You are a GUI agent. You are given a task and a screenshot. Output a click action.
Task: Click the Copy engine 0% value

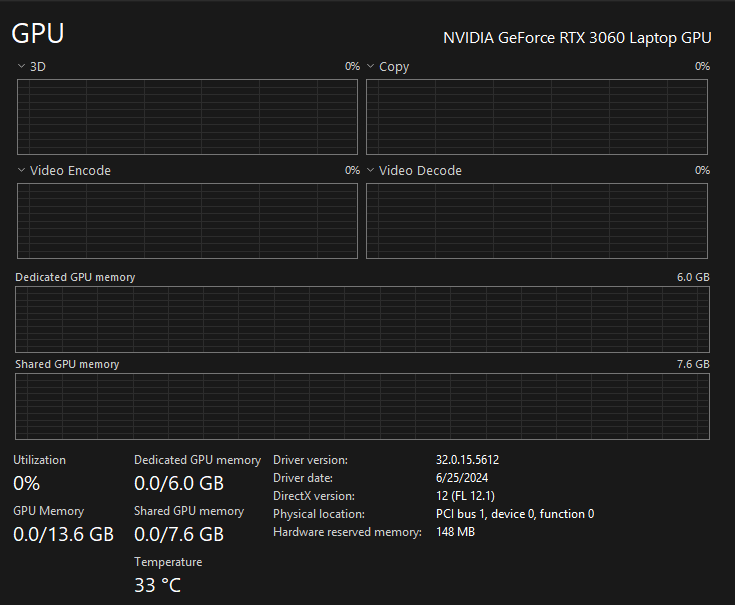pyautogui.click(x=702, y=67)
